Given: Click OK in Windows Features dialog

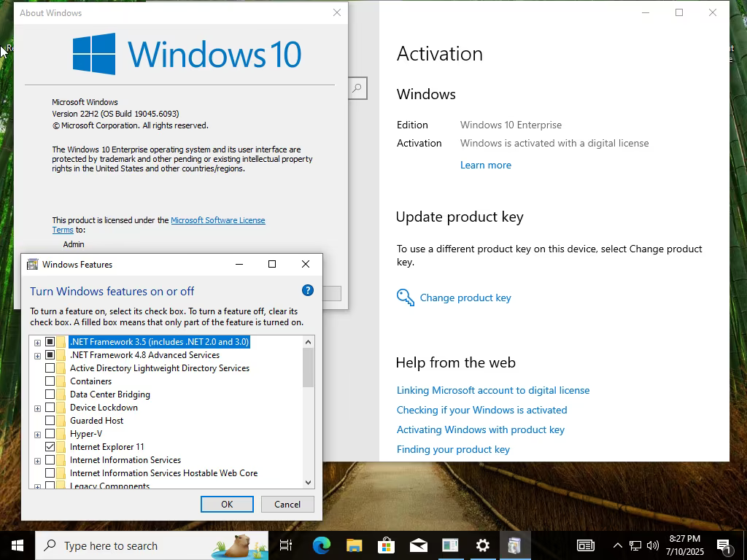Looking at the screenshot, I should point(227,505).
